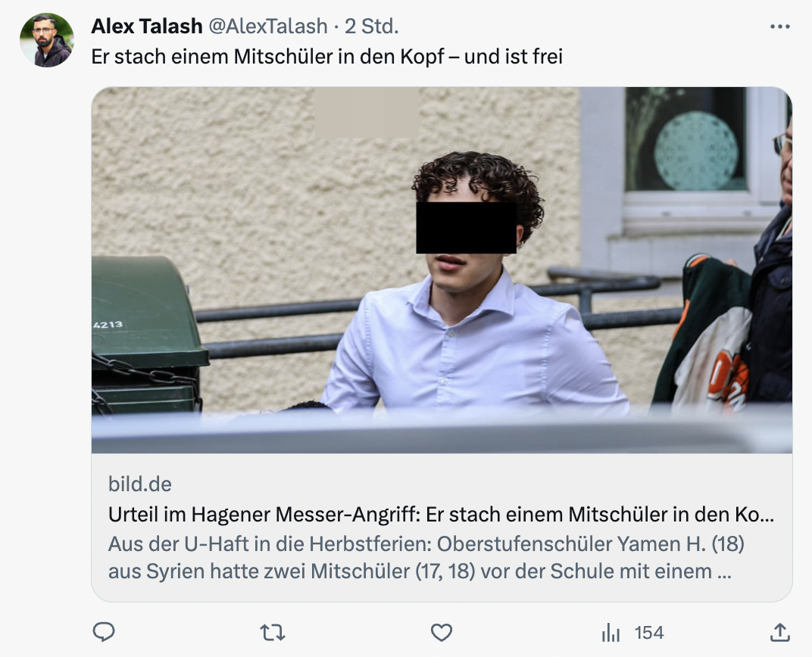The height and width of the screenshot is (657, 812).
Task: Open view analytics bar chart icon
Action: pyautogui.click(x=611, y=632)
